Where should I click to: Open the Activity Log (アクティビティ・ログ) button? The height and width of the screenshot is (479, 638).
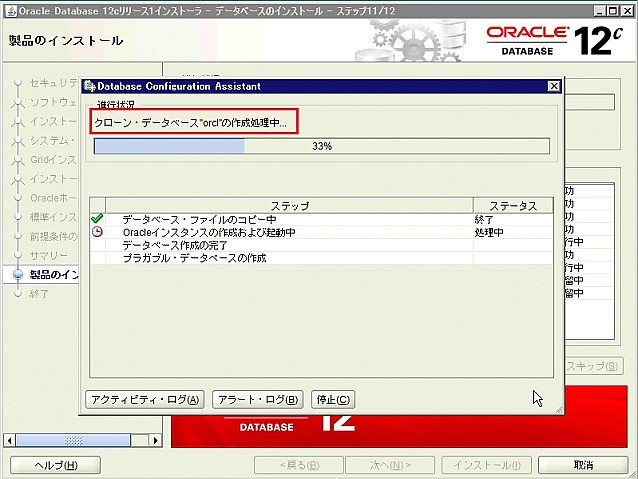click(145, 400)
